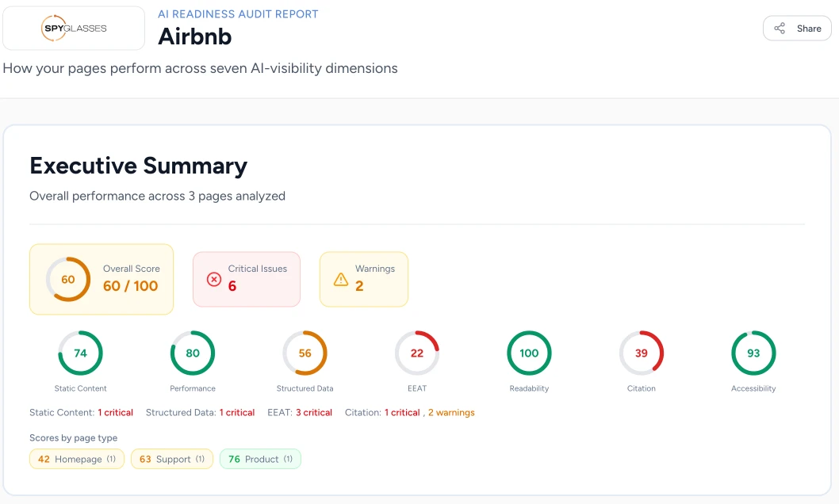Click the Spyglasses logo
The height and width of the screenshot is (504, 839).
(x=72, y=27)
